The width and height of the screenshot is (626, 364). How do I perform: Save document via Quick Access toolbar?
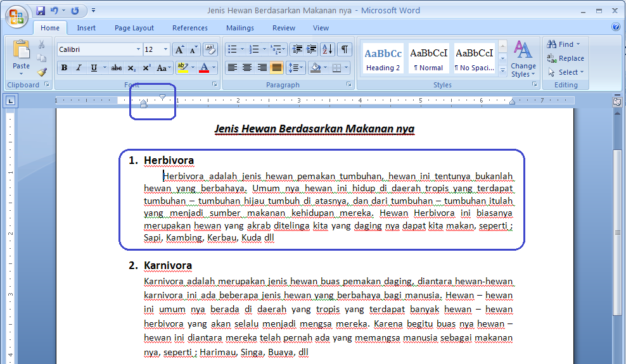click(41, 11)
